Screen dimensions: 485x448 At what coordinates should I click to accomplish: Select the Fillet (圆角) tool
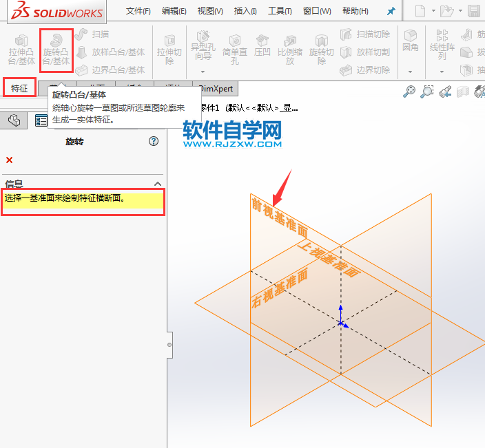coord(411,41)
